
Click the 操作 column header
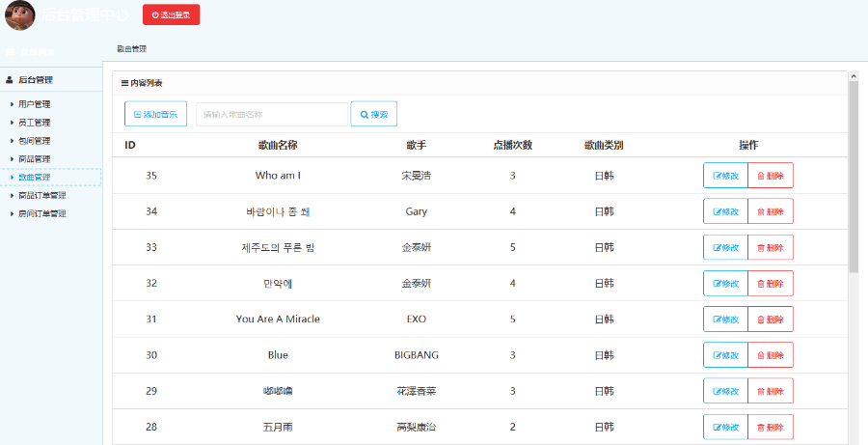748,145
